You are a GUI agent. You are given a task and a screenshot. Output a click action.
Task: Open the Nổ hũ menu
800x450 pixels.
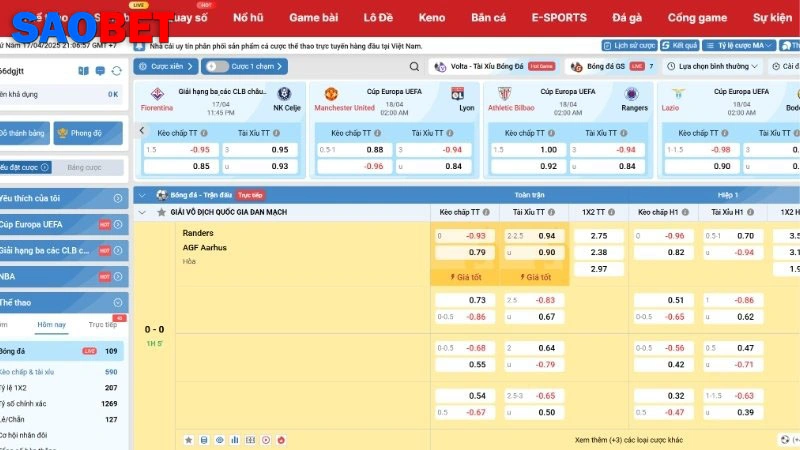(x=248, y=18)
